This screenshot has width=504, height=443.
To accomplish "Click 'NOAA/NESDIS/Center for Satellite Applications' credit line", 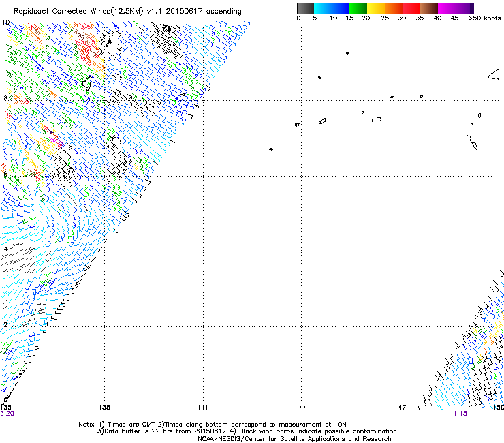I will click(x=294, y=439).
